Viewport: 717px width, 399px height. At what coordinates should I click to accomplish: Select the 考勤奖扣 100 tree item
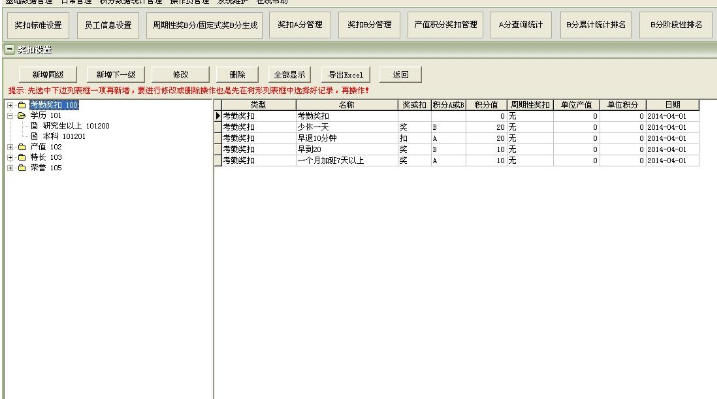54,105
